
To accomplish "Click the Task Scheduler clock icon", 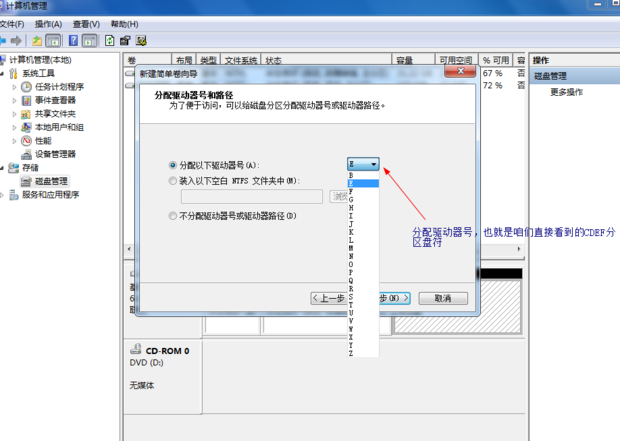I will [27, 87].
